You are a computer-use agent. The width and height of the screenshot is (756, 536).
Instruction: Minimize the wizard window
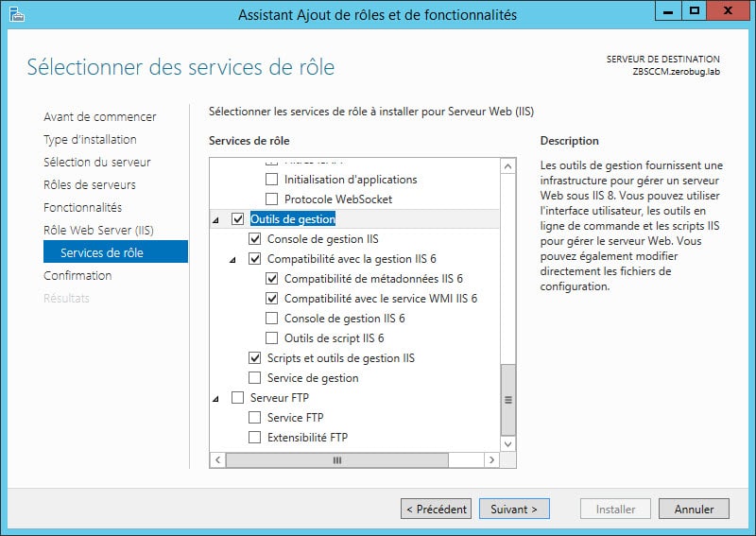668,11
